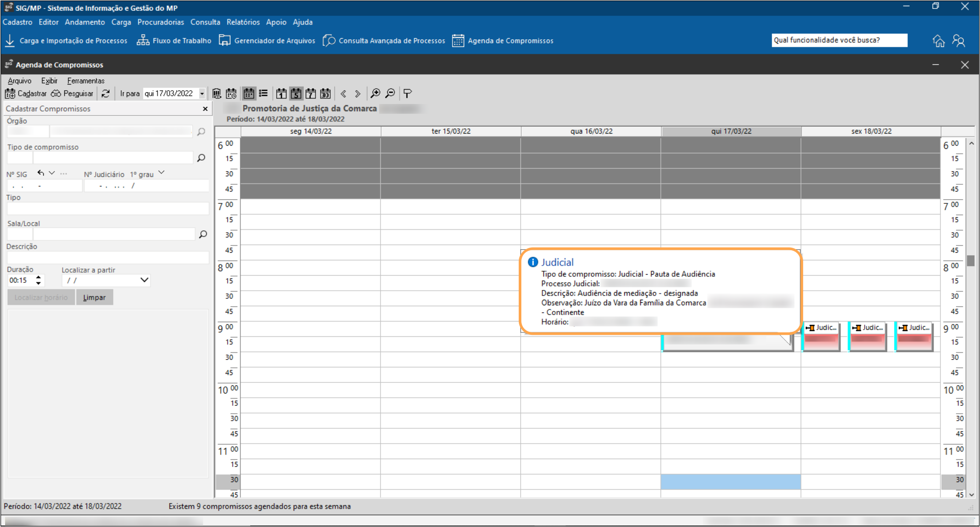This screenshot has height=527, width=980.
Task: Open second Judic... appointment on Friday
Action: point(867,336)
